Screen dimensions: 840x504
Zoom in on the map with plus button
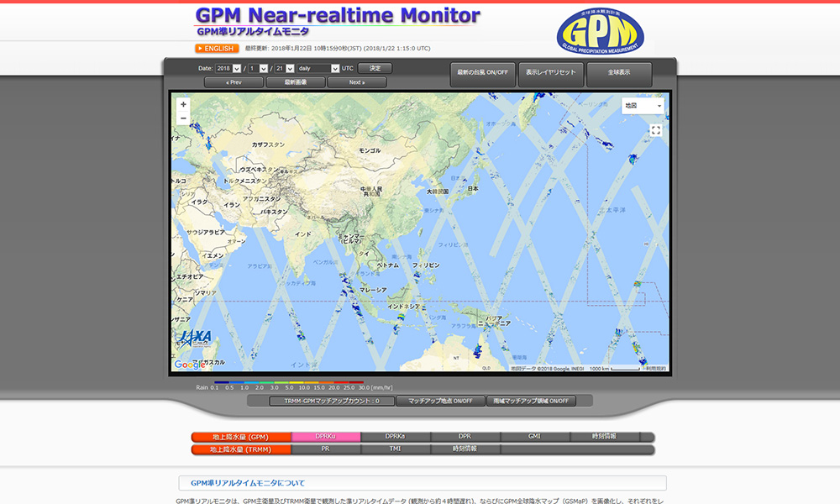pyautogui.click(x=183, y=106)
